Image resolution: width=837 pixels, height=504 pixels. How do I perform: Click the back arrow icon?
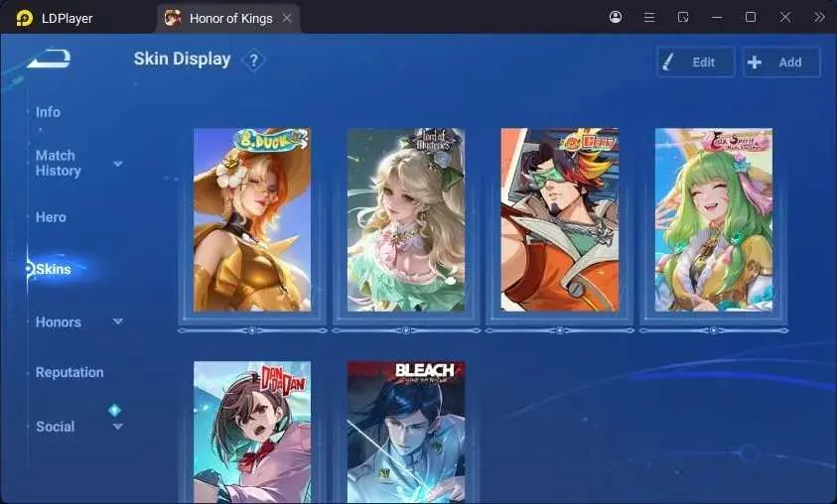[x=49, y=59]
